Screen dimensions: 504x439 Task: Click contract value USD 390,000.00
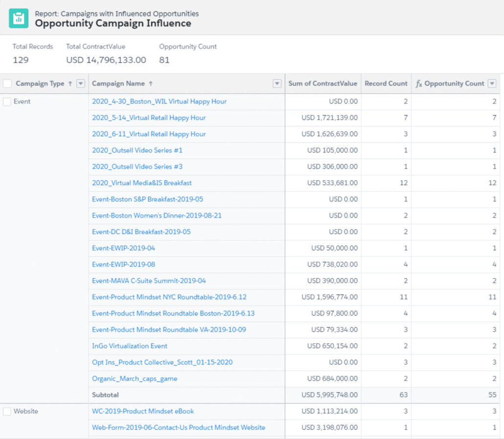pyautogui.click(x=332, y=281)
